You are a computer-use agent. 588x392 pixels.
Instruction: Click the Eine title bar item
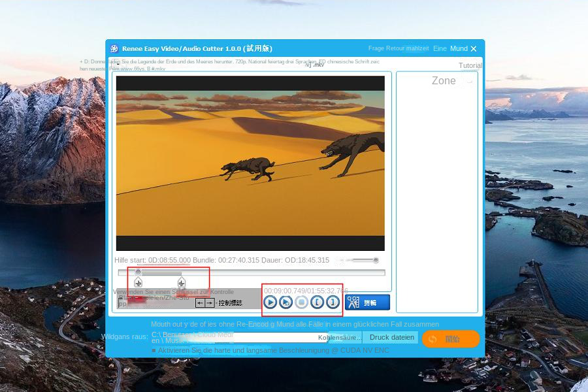coord(440,48)
